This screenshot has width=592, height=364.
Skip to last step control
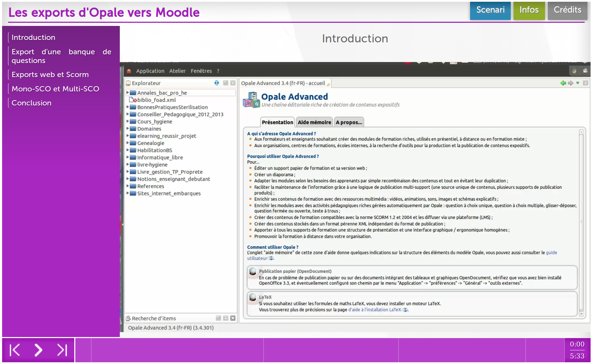(62, 350)
